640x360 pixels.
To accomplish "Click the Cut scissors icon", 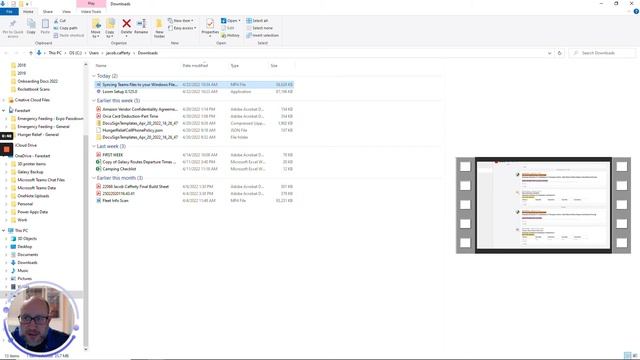I will pyautogui.click(x=56, y=20).
